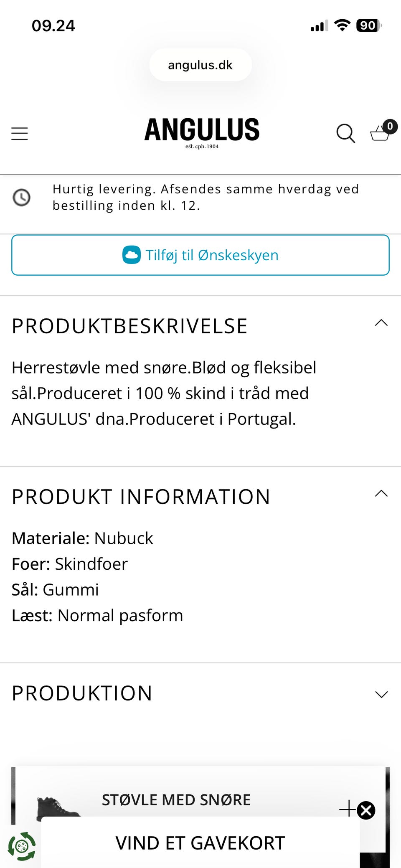This screenshot has width=401, height=868.
Task: Open the VIND ET GAVEKORT popup
Action: coord(200,842)
